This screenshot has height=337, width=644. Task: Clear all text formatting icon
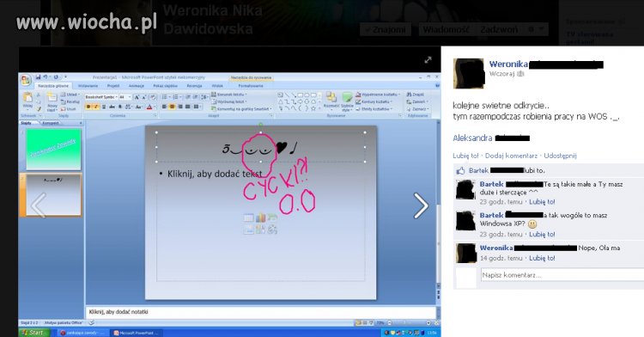[x=152, y=97]
